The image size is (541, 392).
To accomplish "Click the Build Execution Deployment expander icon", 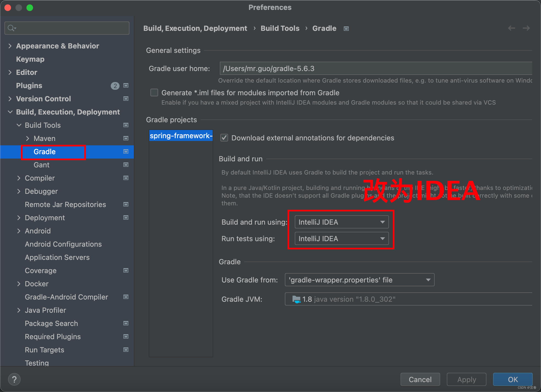I will tap(10, 112).
